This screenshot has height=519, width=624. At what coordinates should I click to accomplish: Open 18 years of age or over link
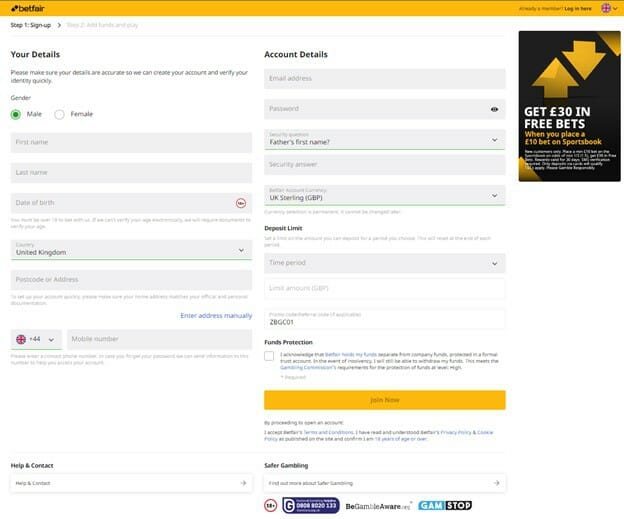401,439
